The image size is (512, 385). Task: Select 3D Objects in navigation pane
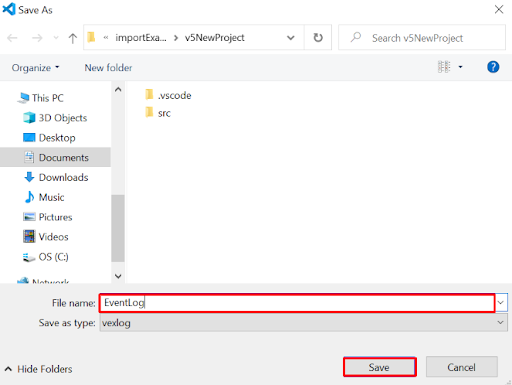(63, 118)
